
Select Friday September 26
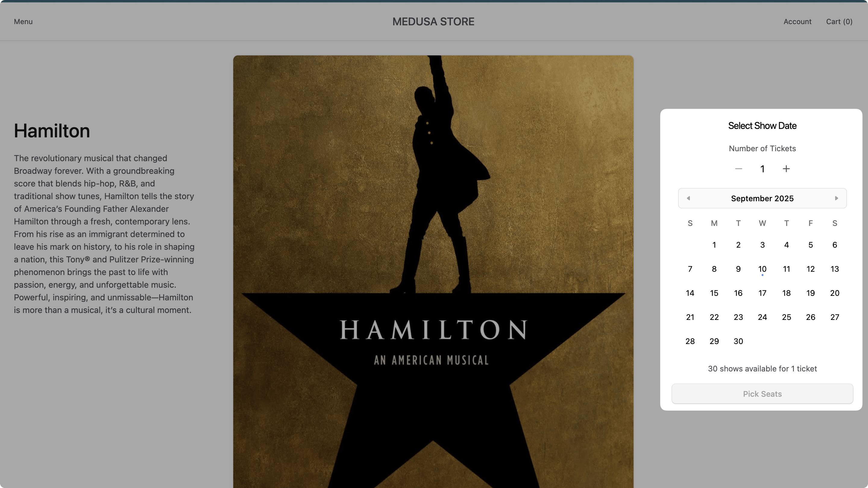click(x=810, y=317)
